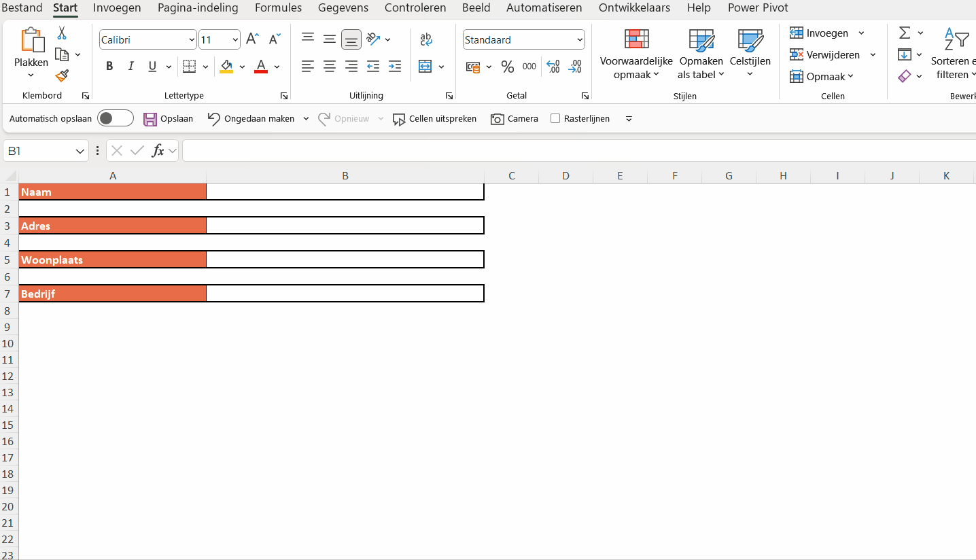Click the Opslaan button

coord(169,119)
